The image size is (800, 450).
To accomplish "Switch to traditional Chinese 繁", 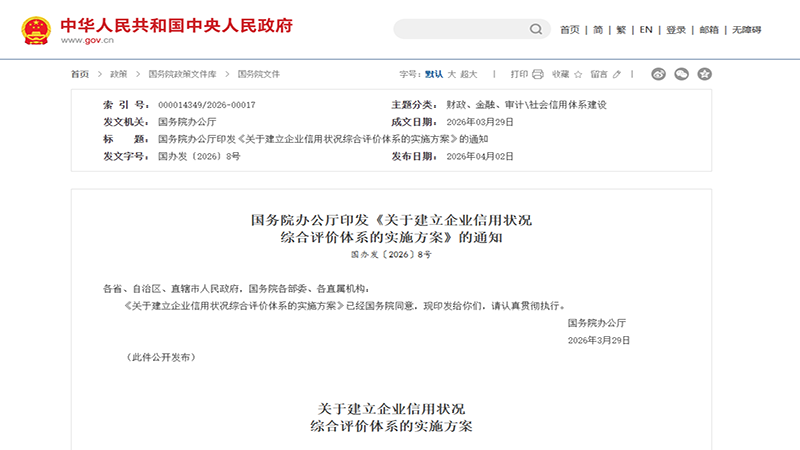I will (621, 30).
